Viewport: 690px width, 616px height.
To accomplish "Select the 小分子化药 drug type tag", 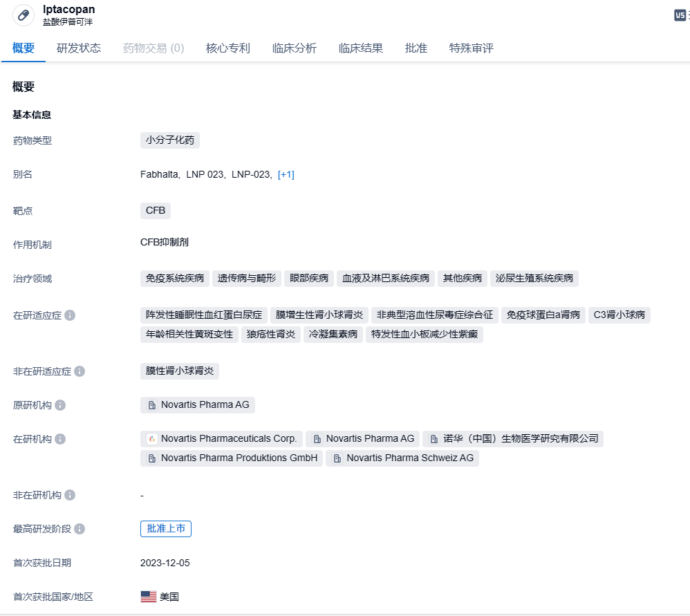I will click(170, 140).
